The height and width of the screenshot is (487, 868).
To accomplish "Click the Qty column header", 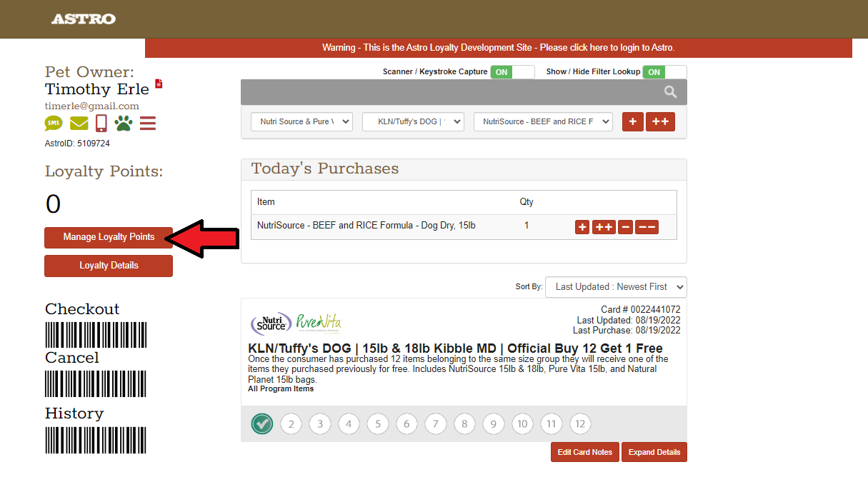I will (527, 202).
